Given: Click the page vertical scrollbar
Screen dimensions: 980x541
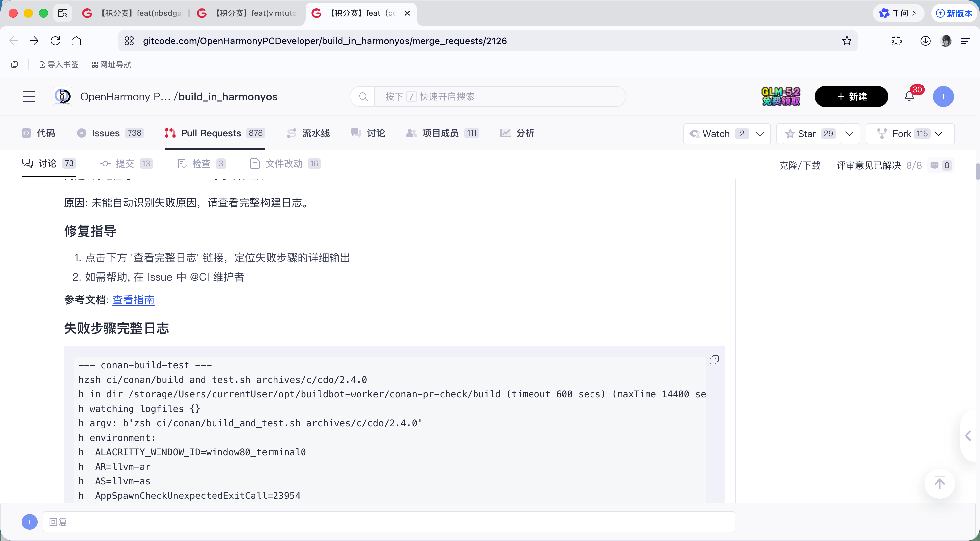Looking at the screenshot, I should pyautogui.click(x=977, y=171).
